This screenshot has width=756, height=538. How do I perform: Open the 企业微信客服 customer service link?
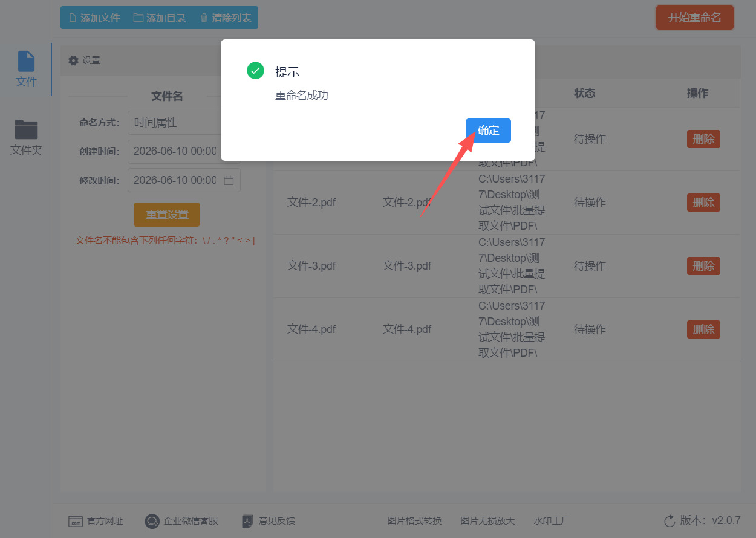[191, 521]
